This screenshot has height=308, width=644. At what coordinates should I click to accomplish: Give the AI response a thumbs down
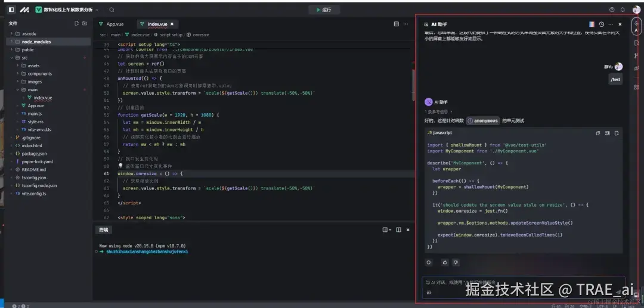tap(456, 263)
